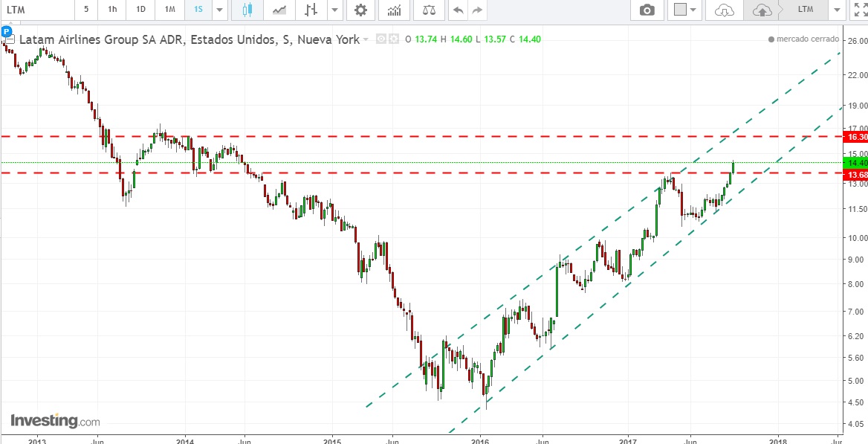Click the mercado cerrado status indicator
Screen dimensions: 868x444
pyautogui.click(x=804, y=39)
